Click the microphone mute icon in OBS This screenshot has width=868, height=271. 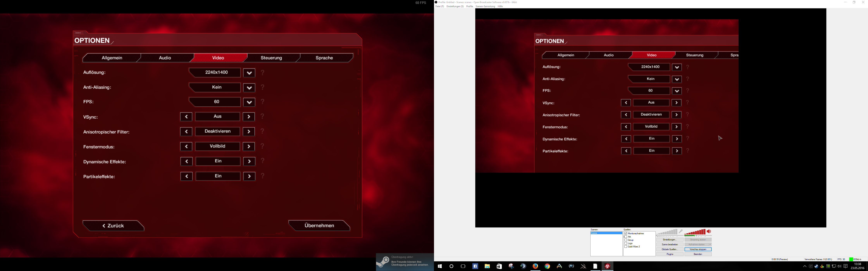(x=681, y=232)
